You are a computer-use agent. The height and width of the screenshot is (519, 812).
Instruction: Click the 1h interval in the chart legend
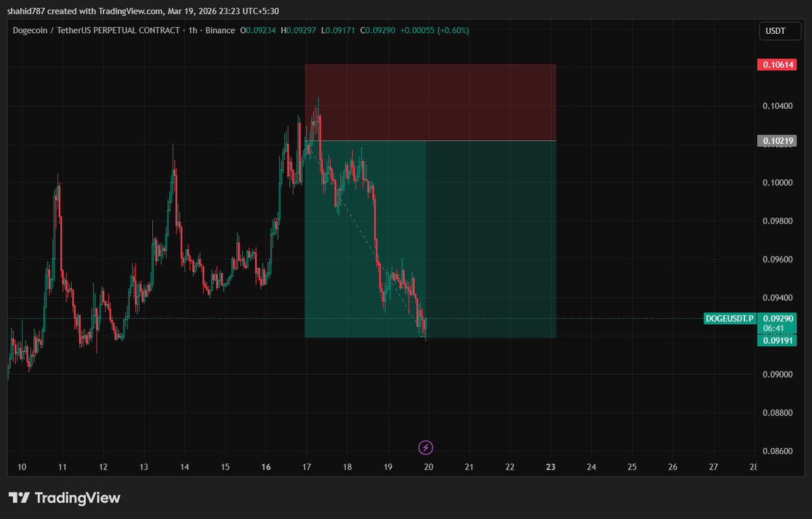(191, 30)
